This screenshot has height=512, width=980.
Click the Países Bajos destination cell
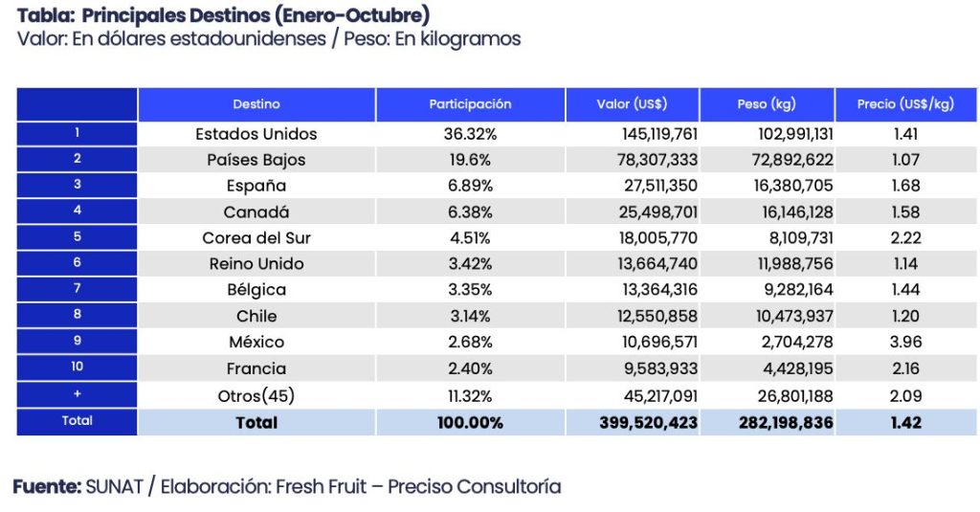pos(256,160)
